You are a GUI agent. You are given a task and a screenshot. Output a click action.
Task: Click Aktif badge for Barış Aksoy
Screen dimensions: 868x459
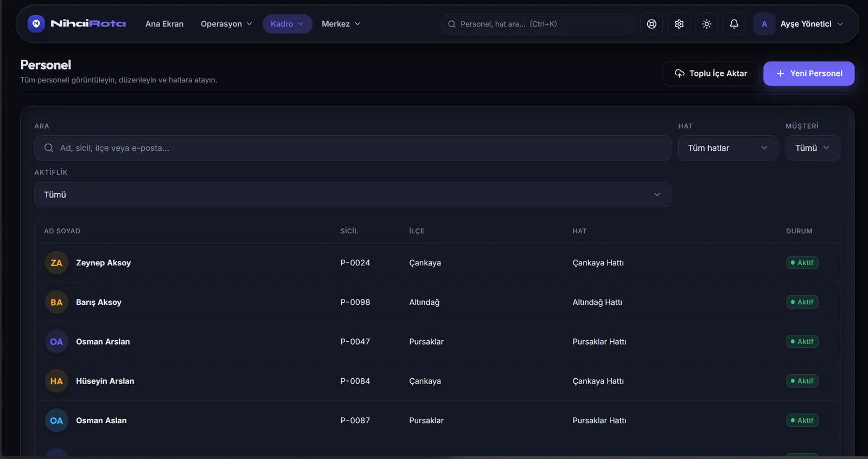tap(802, 302)
